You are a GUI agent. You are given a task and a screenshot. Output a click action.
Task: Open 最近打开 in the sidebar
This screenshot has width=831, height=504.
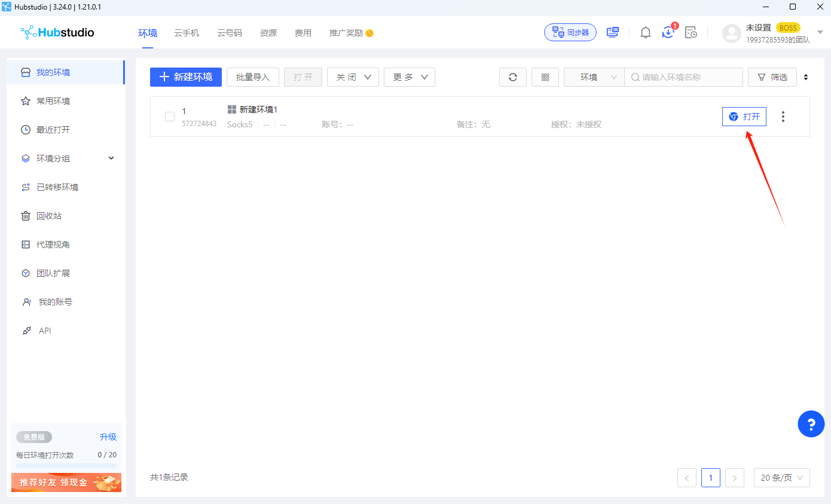coord(66,130)
